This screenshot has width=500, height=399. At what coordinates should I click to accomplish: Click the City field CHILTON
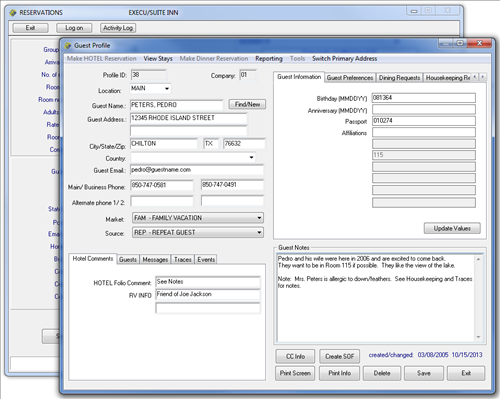tap(164, 144)
